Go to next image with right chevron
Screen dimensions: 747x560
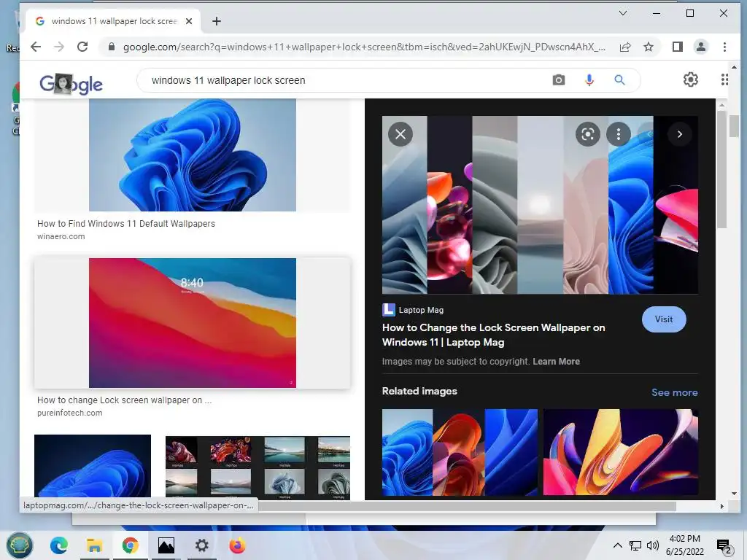point(680,134)
